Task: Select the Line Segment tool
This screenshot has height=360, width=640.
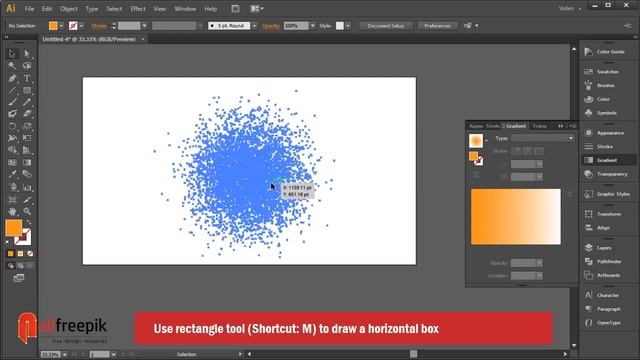Action: [x=12, y=90]
